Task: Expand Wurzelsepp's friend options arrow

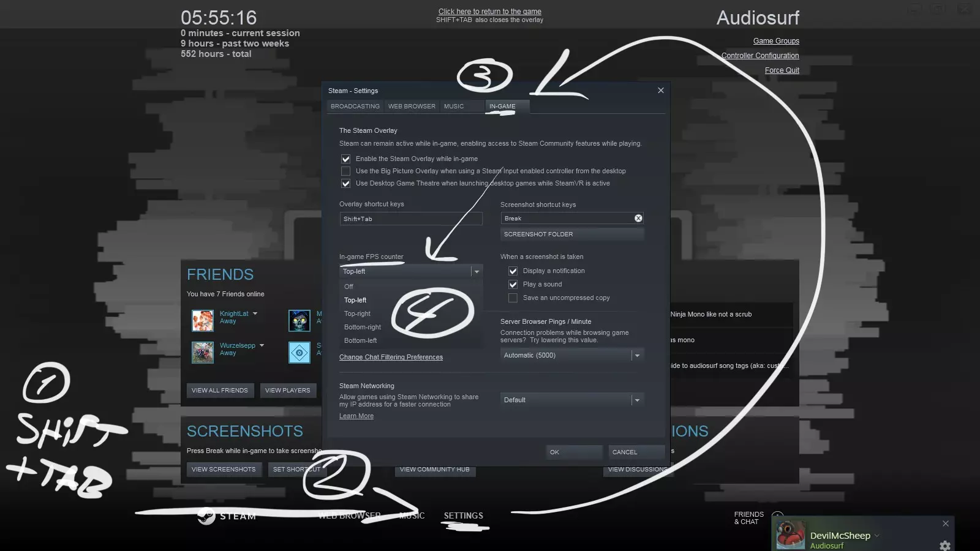Action: click(x=262, y=345)
